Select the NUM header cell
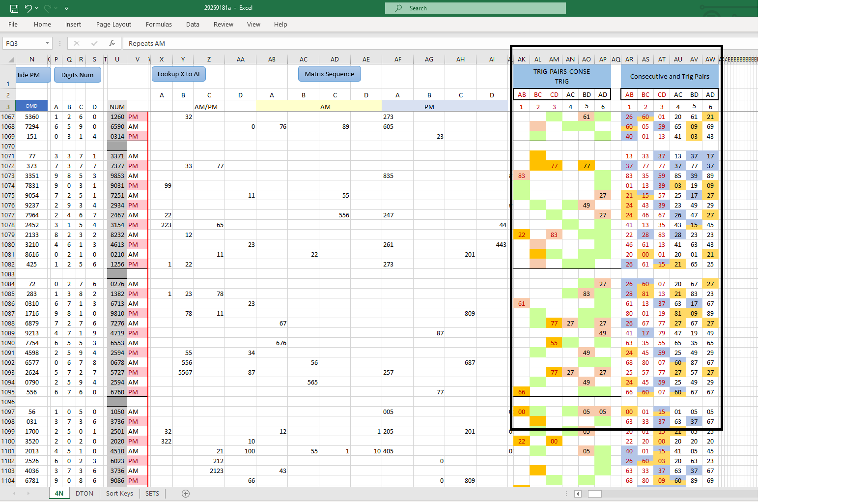This screenshot has height=502, width=868. [117, 107]
